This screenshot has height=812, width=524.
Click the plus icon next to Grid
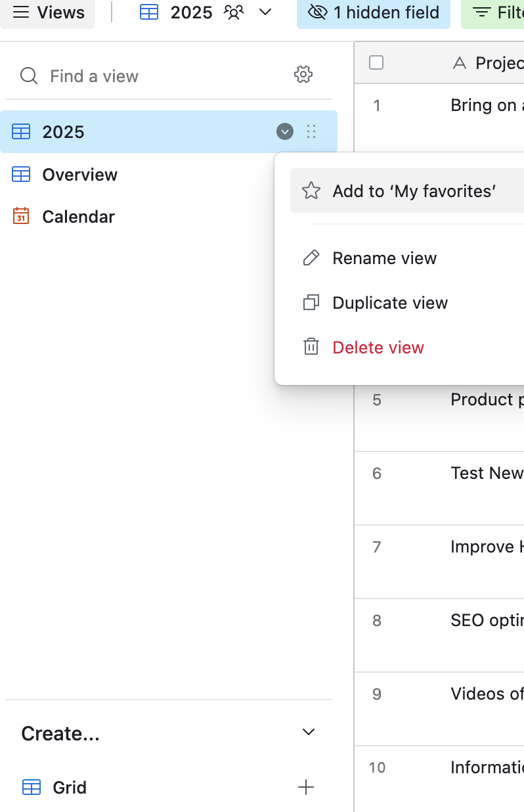point(306,787)
